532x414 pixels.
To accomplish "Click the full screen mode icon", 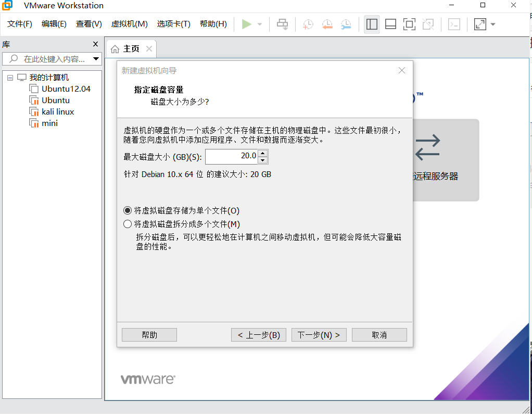I will pos(410,24).
